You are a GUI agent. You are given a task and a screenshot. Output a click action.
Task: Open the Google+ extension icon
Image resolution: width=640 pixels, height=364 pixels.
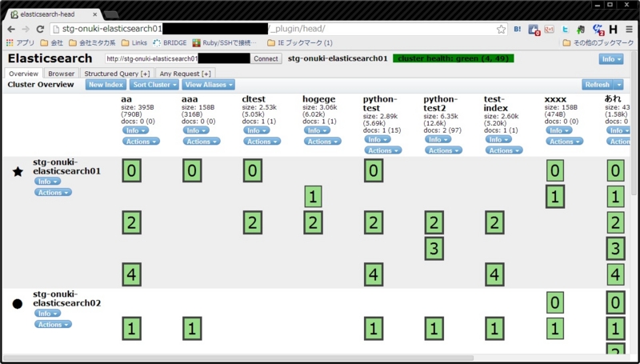pyautogui.click(x=549, y=30)
